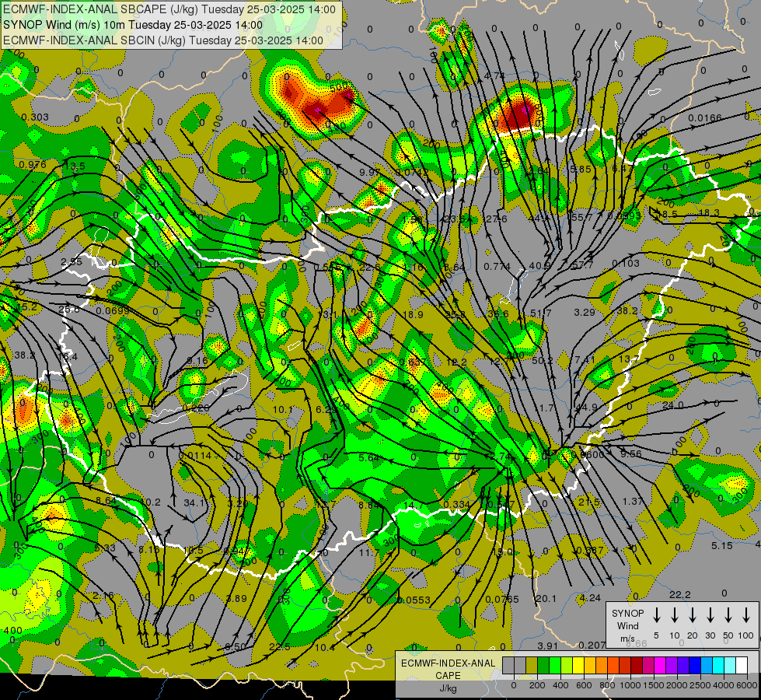This screenshot has width=761, height=700.
Task: Click the '2500' tick in CAPE legend
Action: coord(700,685)
